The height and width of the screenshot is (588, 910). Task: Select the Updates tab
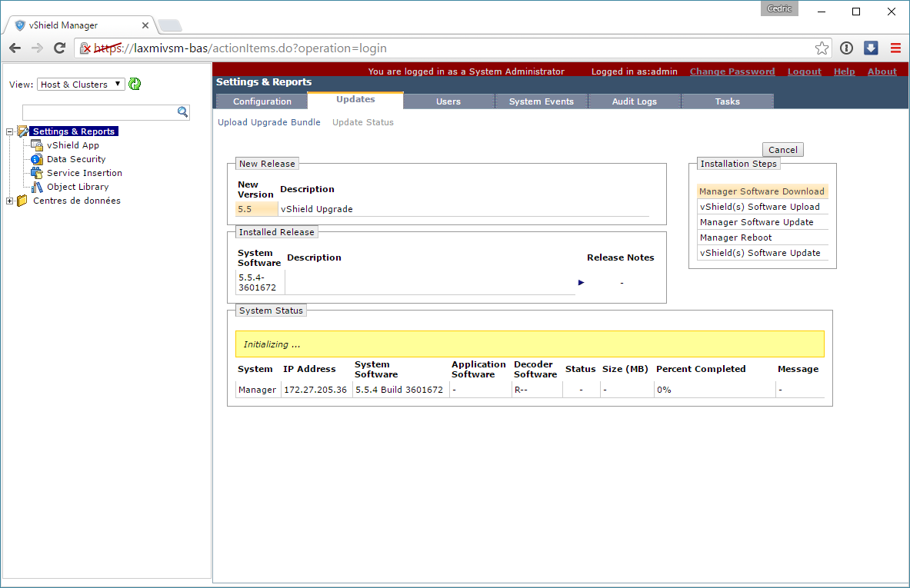tap(355, 100)
